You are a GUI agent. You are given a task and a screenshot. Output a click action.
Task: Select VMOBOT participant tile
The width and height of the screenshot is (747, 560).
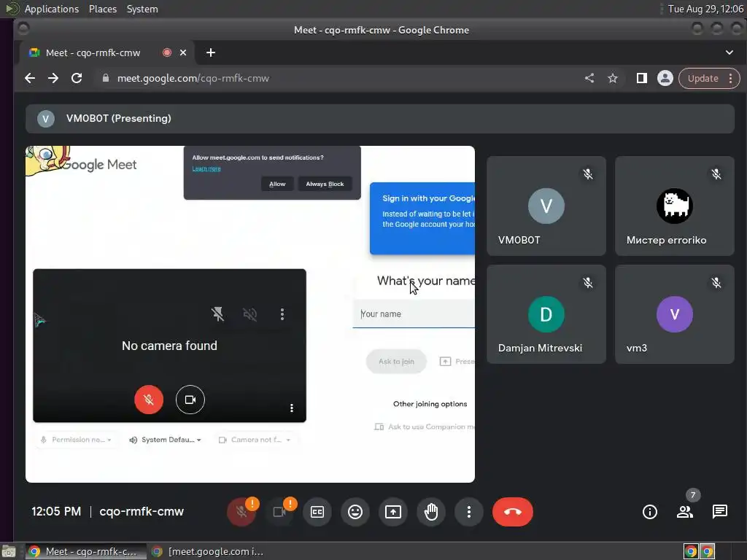point(546,206)
